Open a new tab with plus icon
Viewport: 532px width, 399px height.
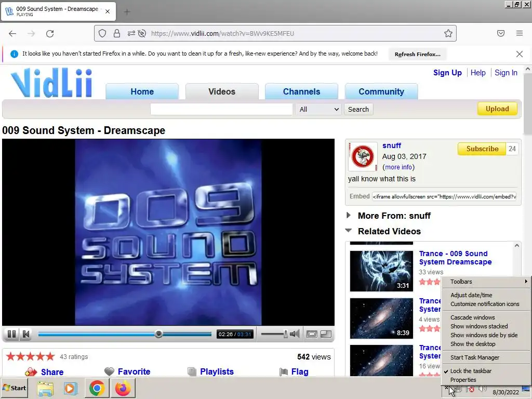(127, 12)
